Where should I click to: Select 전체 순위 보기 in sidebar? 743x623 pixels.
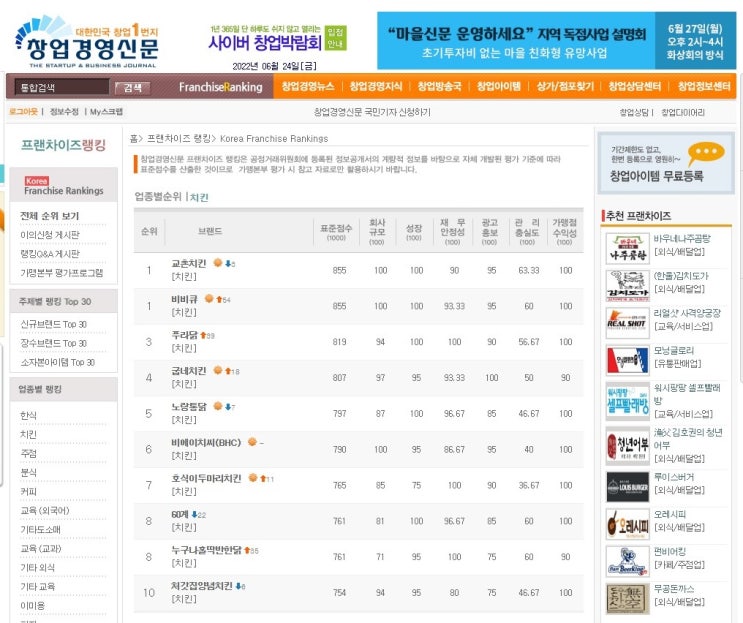pyautogui.click(x=50, y=216)
